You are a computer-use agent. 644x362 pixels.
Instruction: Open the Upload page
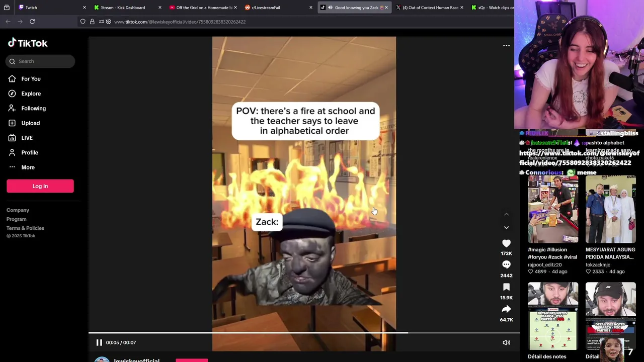[x=30, y=123]
